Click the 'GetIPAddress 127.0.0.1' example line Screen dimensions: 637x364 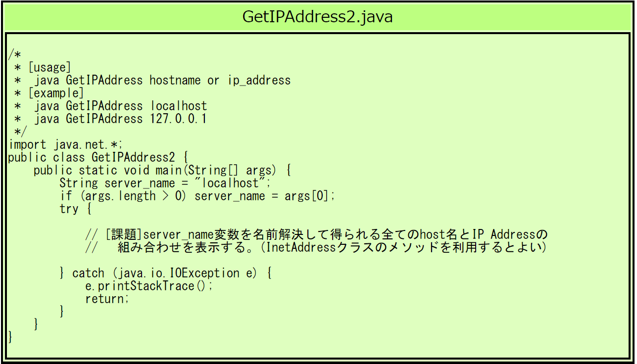pyautogui.click(x=120, y=119)
